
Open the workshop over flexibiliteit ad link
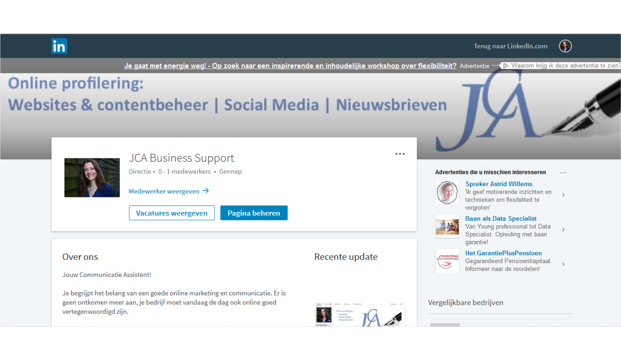(290, 66)
